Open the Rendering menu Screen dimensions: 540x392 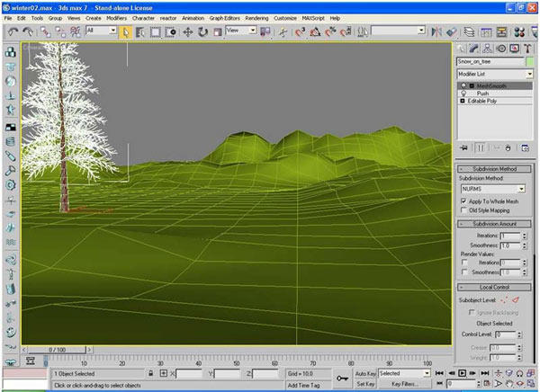pos(258,17)
